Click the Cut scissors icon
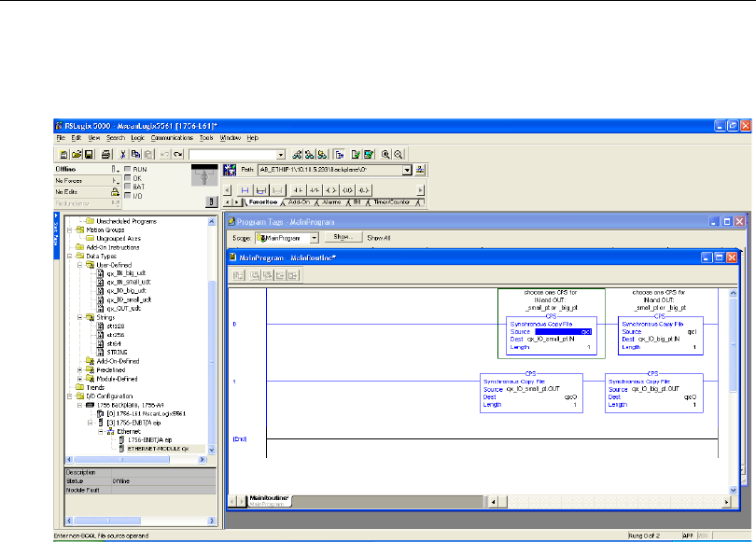This screenshot has height=542, width=756. pyautogui.click(x=123, y=153)
